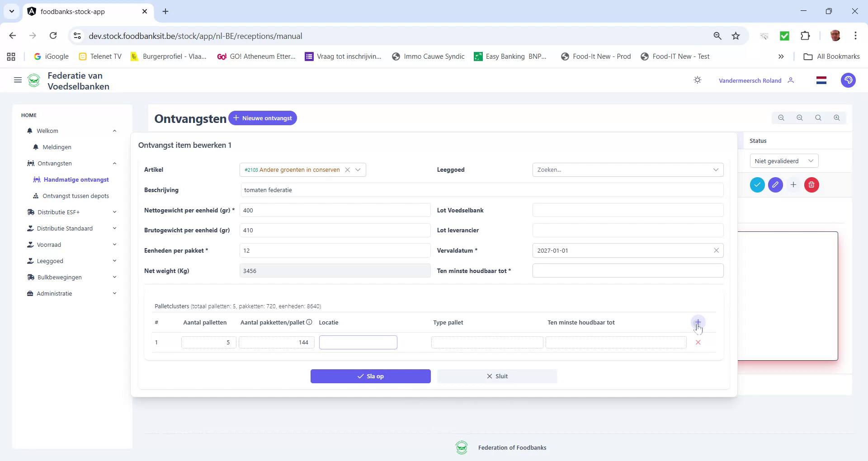Click the plus icon next to the edit icon
The image size is (868, 461).
tap(793, 185)
